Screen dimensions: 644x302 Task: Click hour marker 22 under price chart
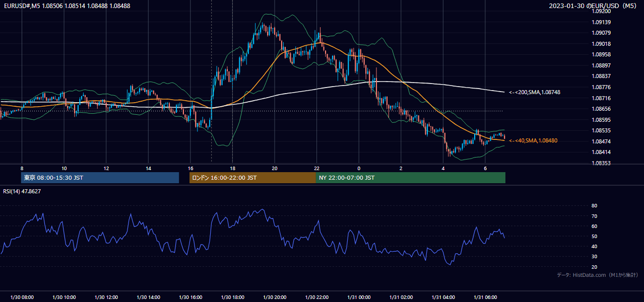(316, 168)
